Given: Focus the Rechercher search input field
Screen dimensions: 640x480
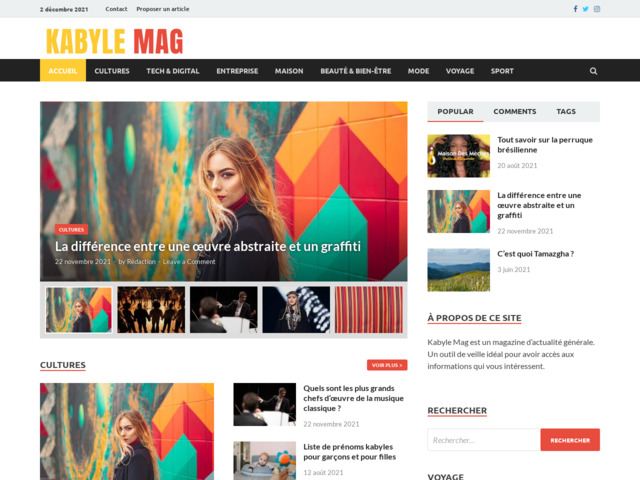Looking at the screenshot, I should 484,440.
